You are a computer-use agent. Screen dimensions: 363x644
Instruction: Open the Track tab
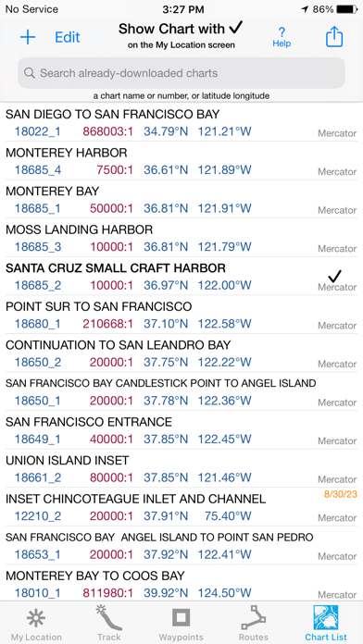[x=109, y=623]
